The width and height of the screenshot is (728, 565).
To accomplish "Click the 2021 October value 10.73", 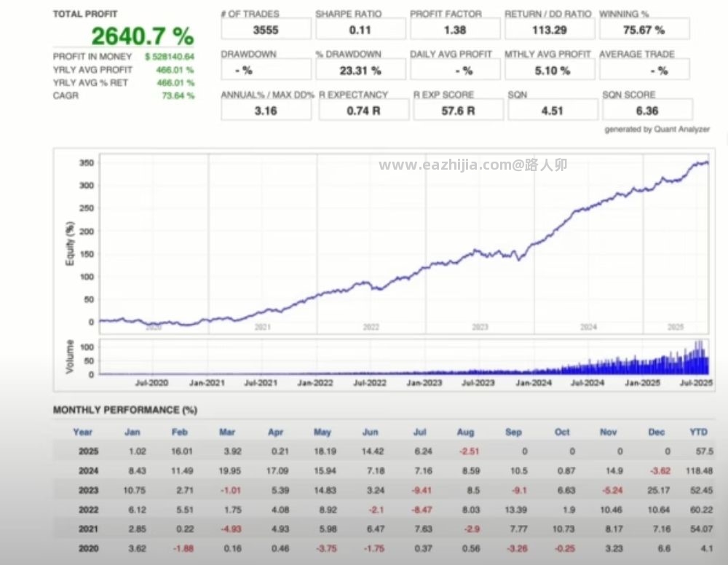I will (563, 529).
